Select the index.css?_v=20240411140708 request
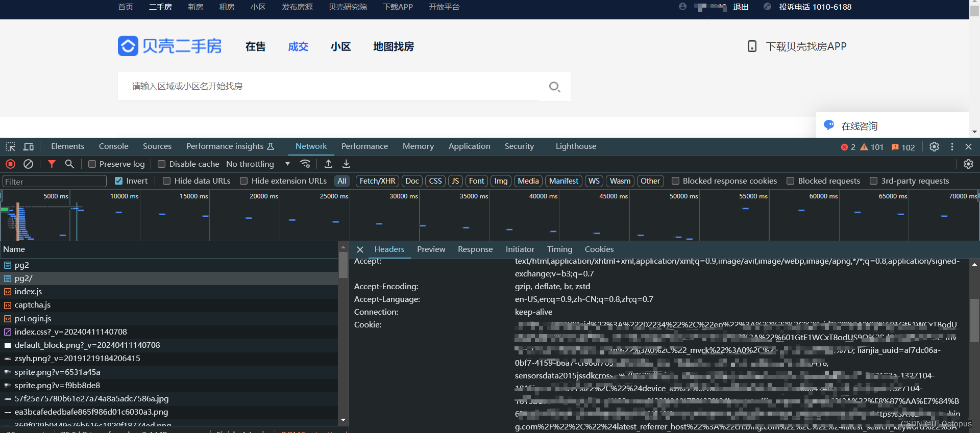 pyautogui.click(x=168, y=332)
